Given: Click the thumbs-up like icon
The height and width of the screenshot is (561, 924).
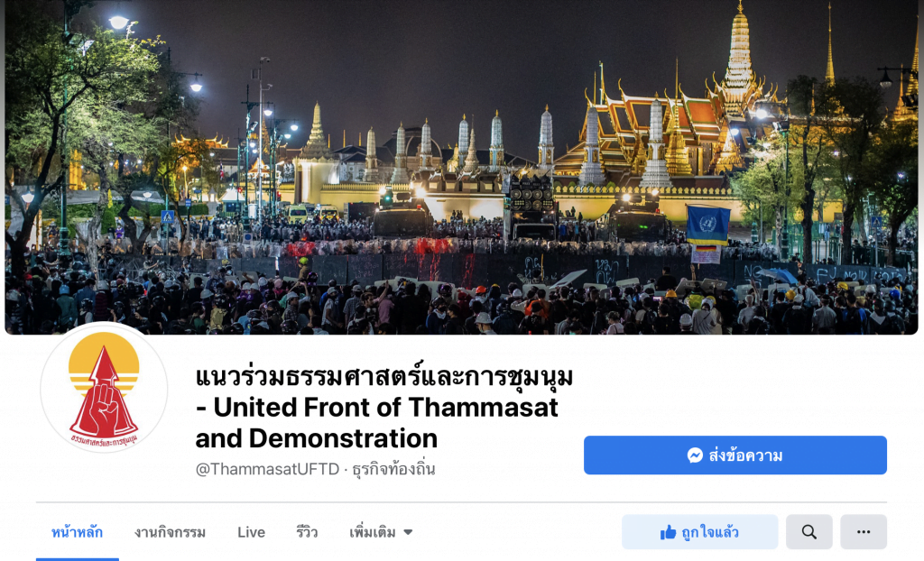Looking at the screenshot, I should [x=668, y=533].
